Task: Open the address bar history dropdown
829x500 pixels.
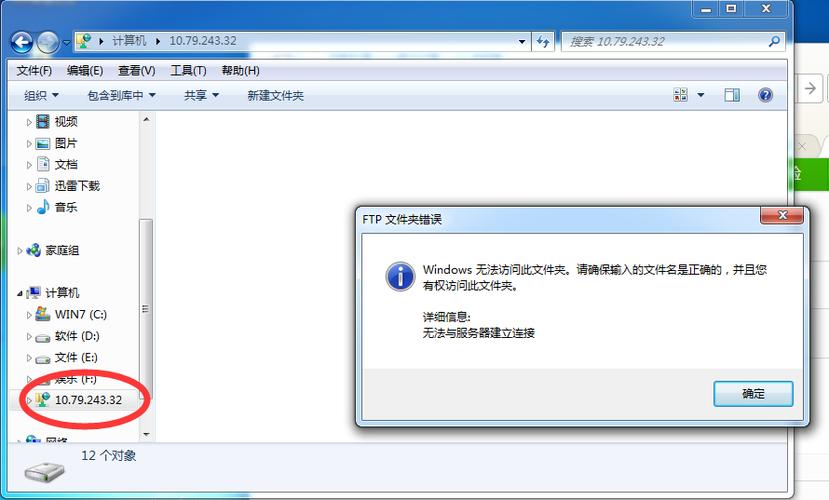Action: coord(521,41)
